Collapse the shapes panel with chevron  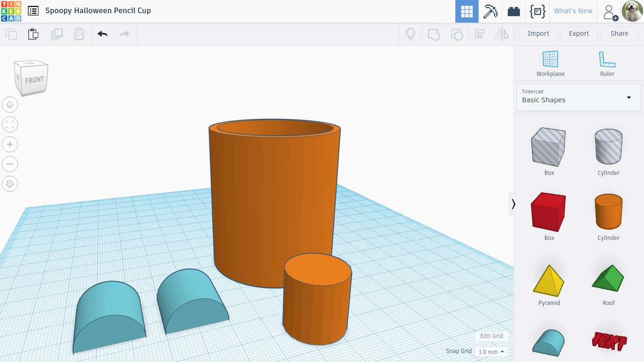(x=513, y=204)
